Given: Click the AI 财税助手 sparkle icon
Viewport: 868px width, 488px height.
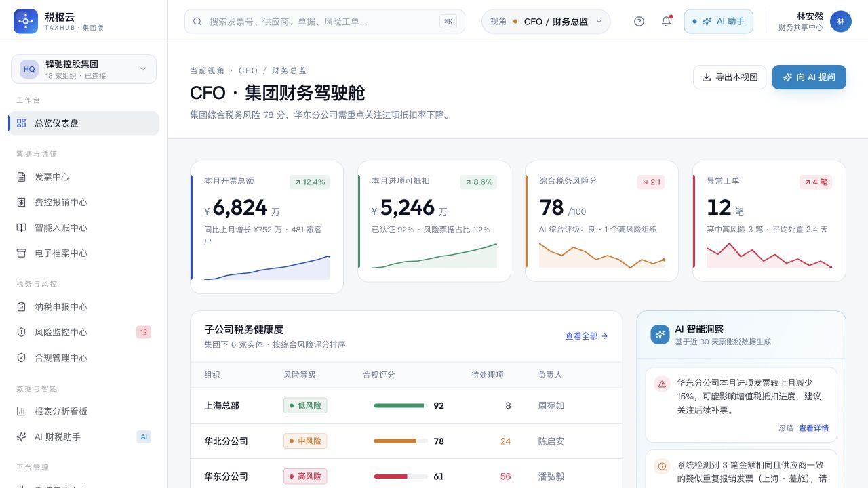Looking at the screenshot, I should (x=21, y=436).
